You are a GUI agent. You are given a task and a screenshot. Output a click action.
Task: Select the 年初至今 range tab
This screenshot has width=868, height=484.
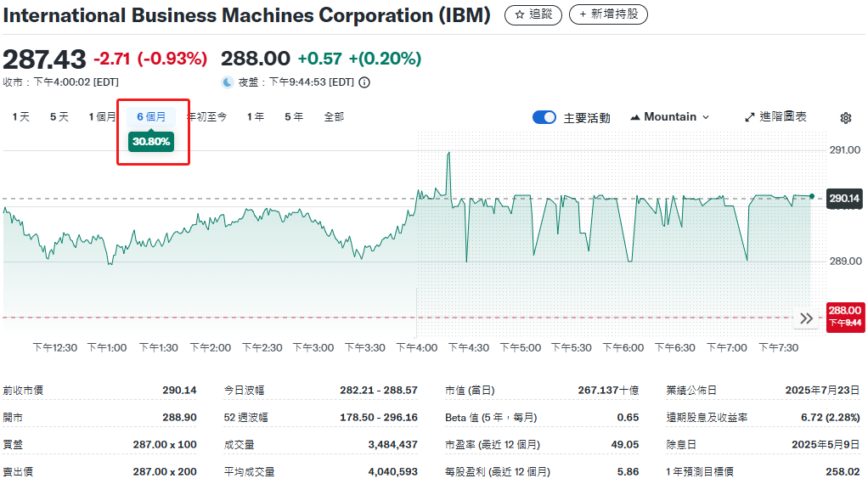[x=207, y=116]
